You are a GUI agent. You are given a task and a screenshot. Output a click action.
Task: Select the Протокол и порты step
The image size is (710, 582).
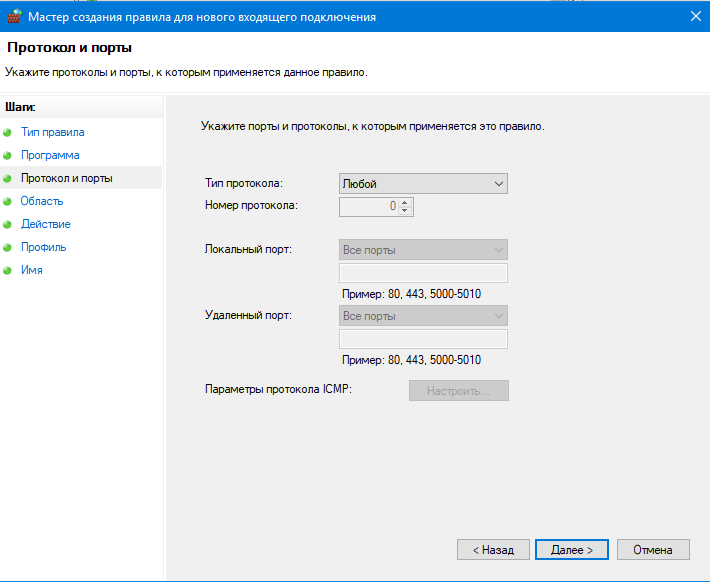66,178
